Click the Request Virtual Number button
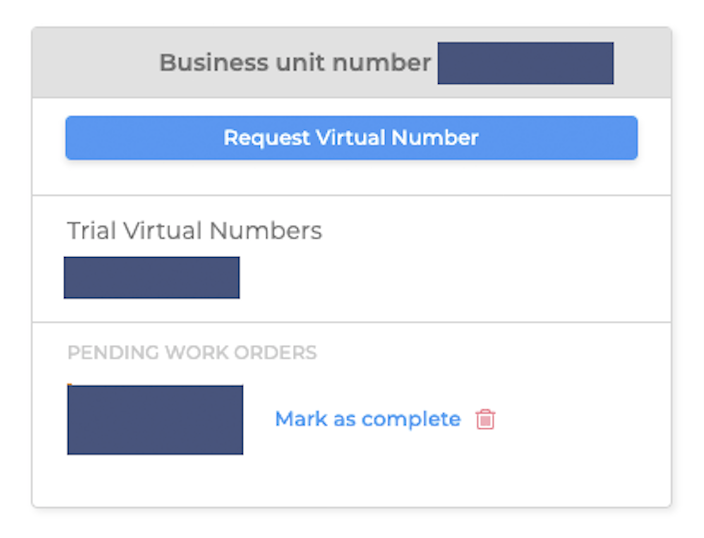 [x=351, y=138]
